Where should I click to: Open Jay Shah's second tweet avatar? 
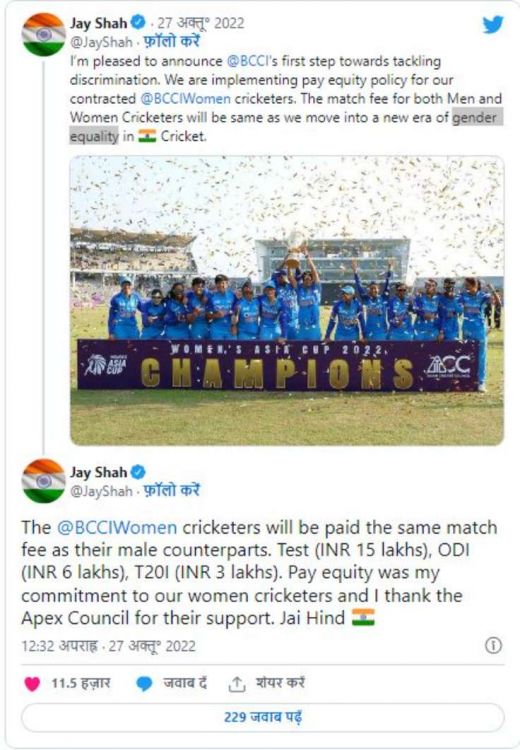tap(44, 481)
